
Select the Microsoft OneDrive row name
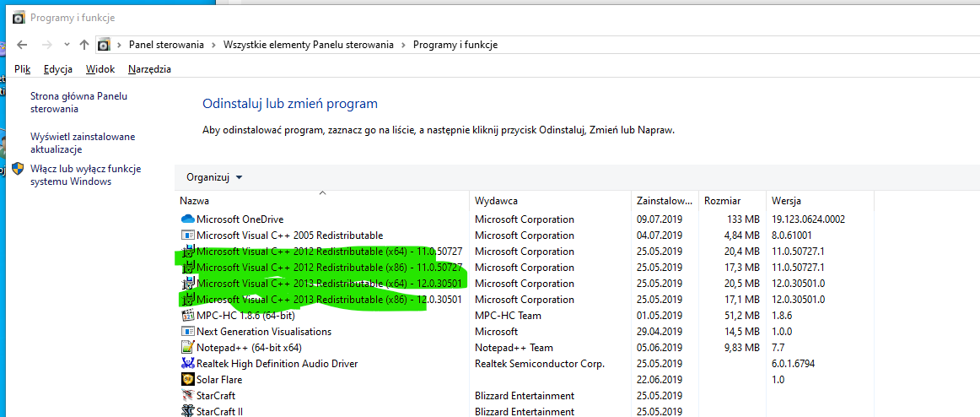(x=240, y=219)
